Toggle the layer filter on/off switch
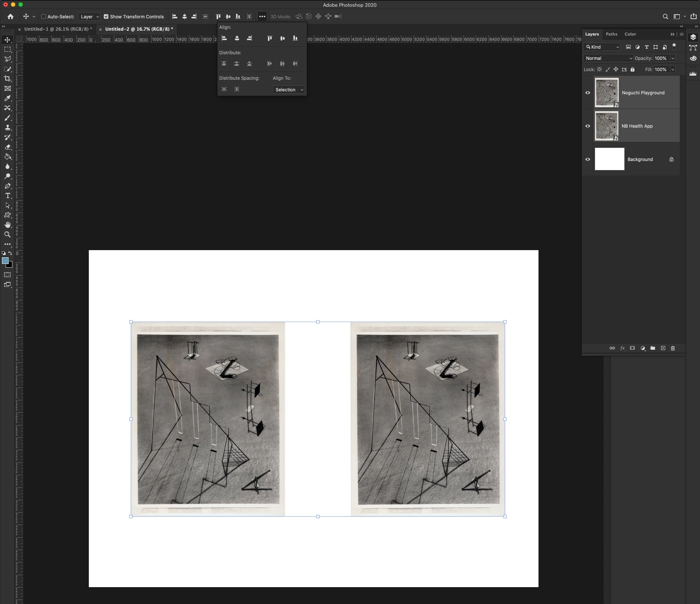Viewport: 700px width, 604px height. (x=674, y=46)
